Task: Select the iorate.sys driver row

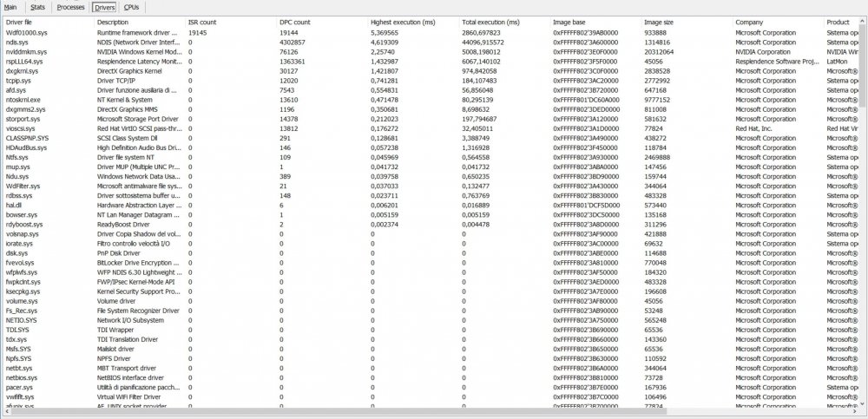Action: [x=431, y=244]
